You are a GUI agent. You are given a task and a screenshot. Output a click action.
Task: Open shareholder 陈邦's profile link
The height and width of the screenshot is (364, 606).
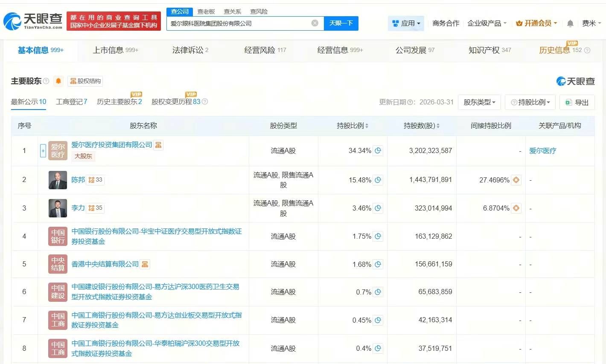[78, 180]
